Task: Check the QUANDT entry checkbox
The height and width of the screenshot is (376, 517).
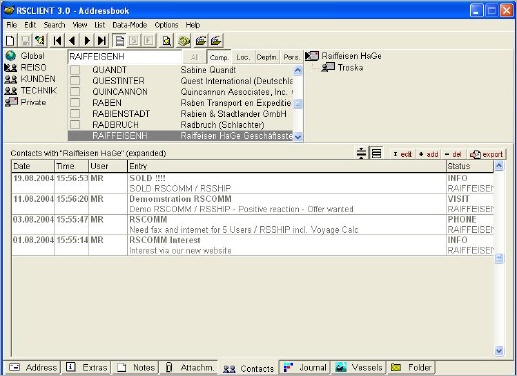Action: (x=75, y=70)
